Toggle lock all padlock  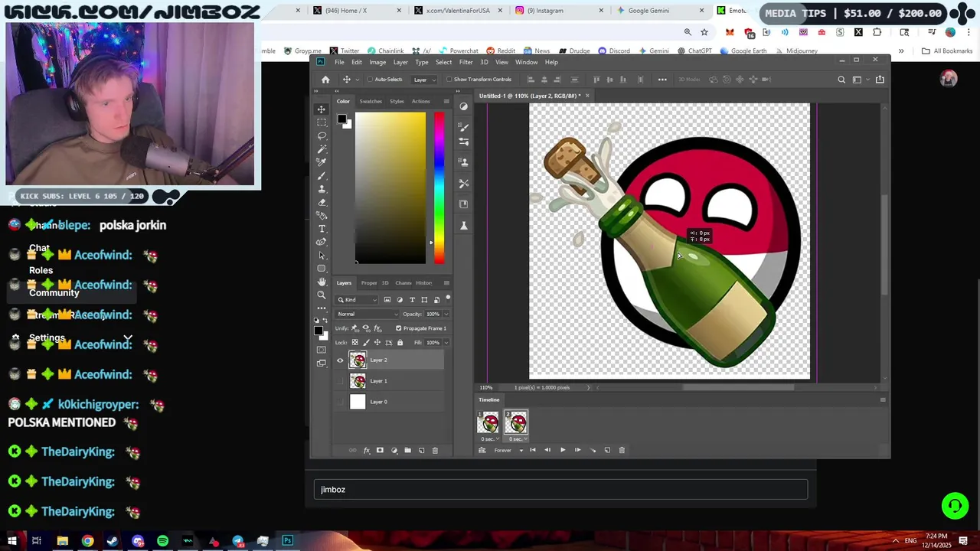coord(400,342)
